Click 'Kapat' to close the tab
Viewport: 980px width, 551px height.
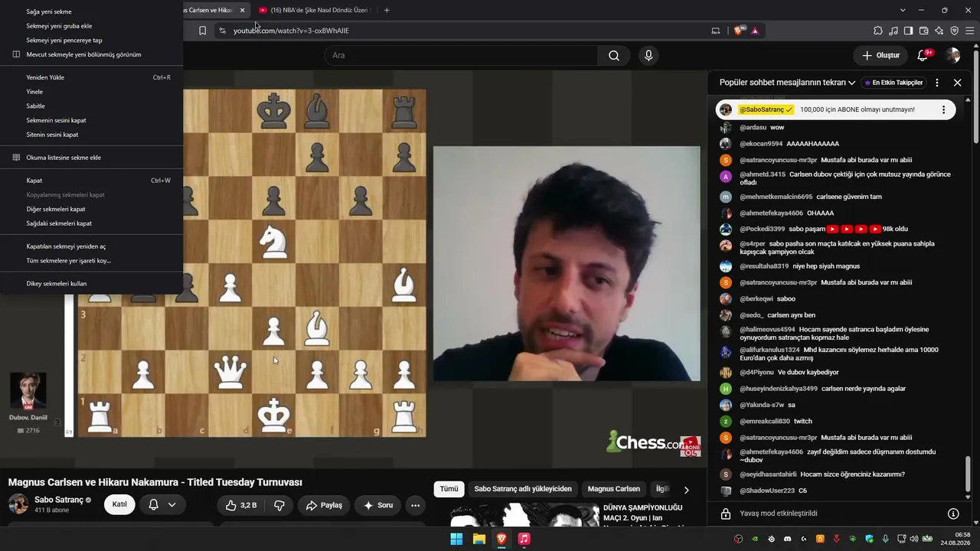tap(92, 181)
